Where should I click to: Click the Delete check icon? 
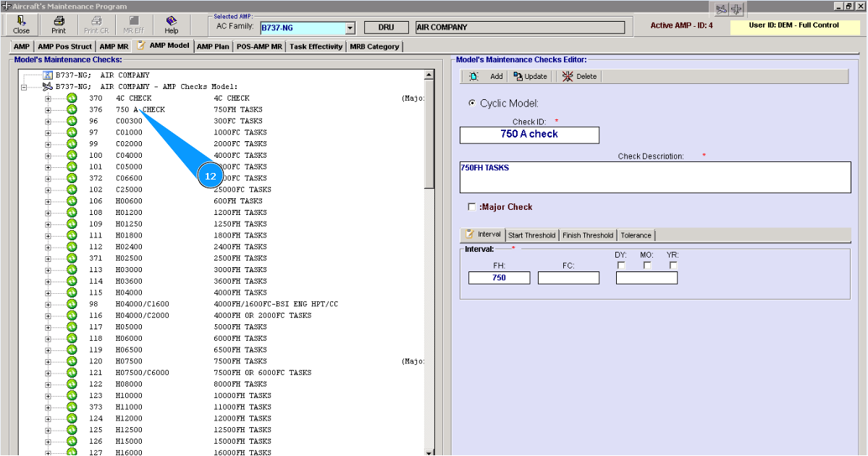(568, 76)
